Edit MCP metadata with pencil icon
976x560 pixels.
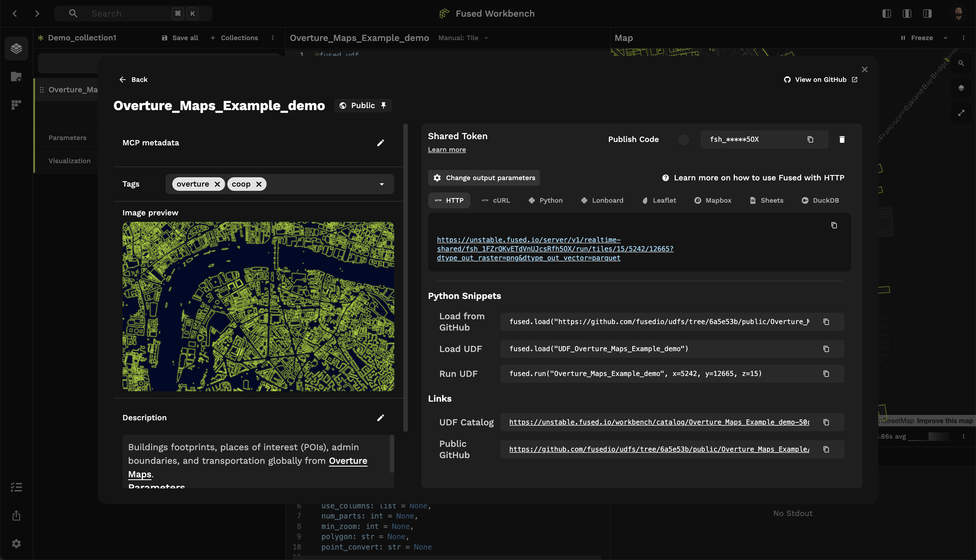(x=380, y=143)
